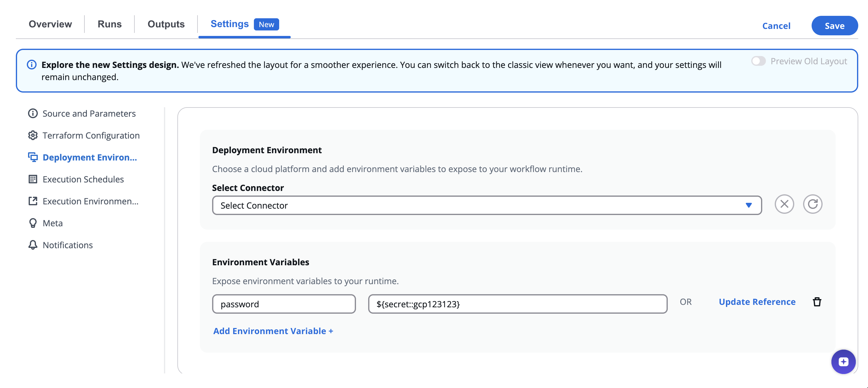Open the floating assistant chat button
The image size is (868, 388).
[843, 362]
